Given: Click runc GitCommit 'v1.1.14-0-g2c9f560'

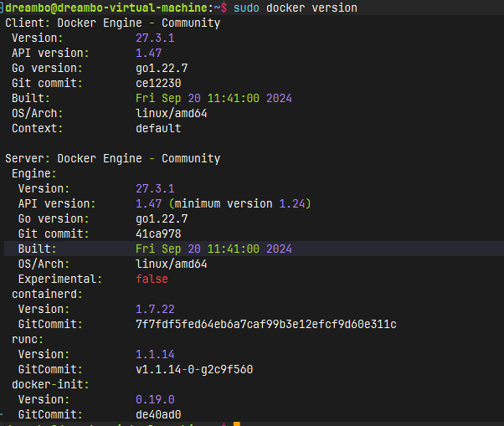Looking at the screenshot, I should click(194, 369).
